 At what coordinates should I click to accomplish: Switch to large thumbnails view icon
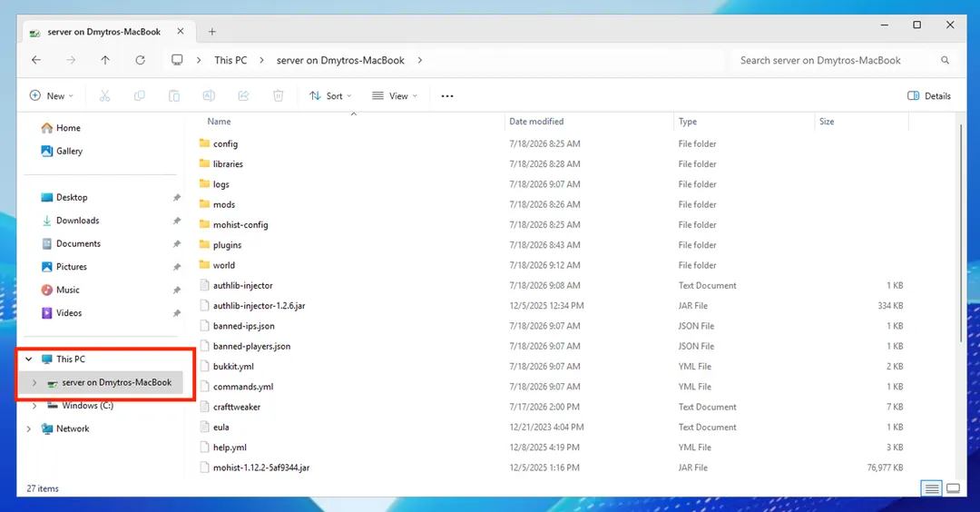click(x=953, y=488)
